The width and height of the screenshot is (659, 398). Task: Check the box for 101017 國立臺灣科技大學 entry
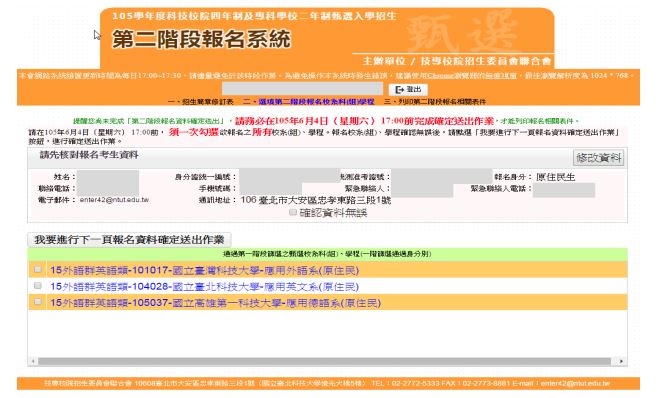[x=38, y=269]
